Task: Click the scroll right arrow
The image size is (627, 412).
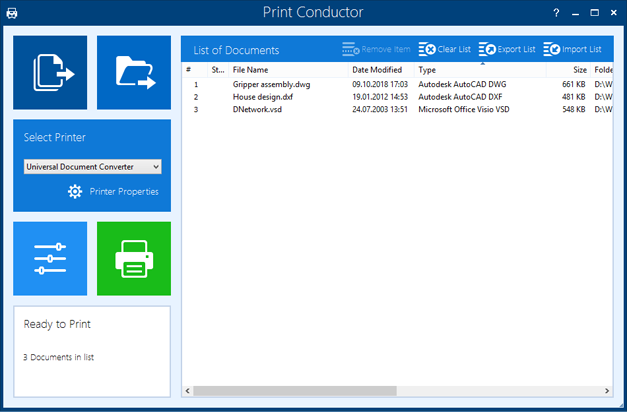Action: 607,391
